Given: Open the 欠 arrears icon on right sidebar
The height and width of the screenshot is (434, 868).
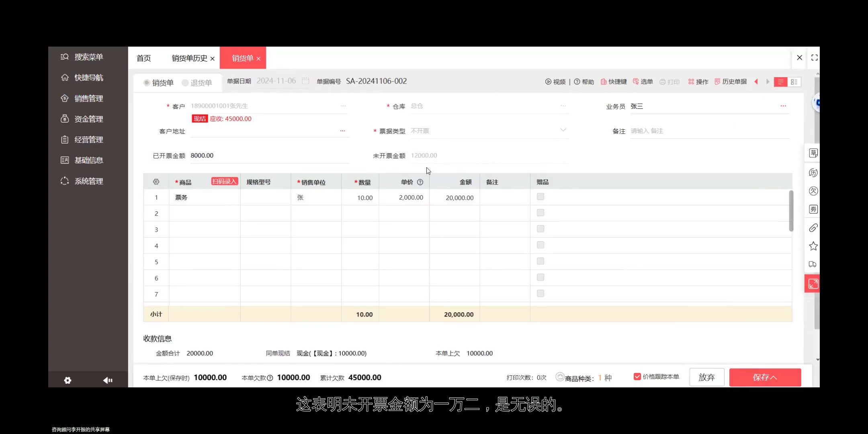Looking at the screenshot, I should click(x=813, y=191).
